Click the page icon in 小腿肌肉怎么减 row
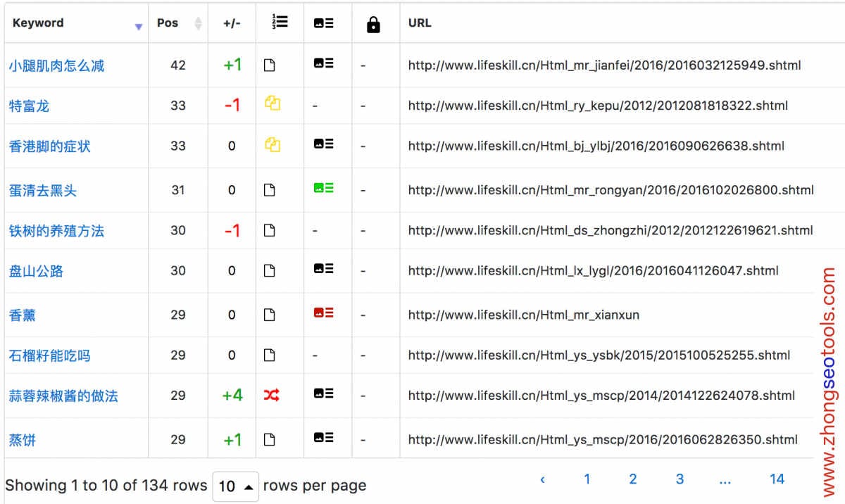Screen dimensions: 845x504 point(269,65)
